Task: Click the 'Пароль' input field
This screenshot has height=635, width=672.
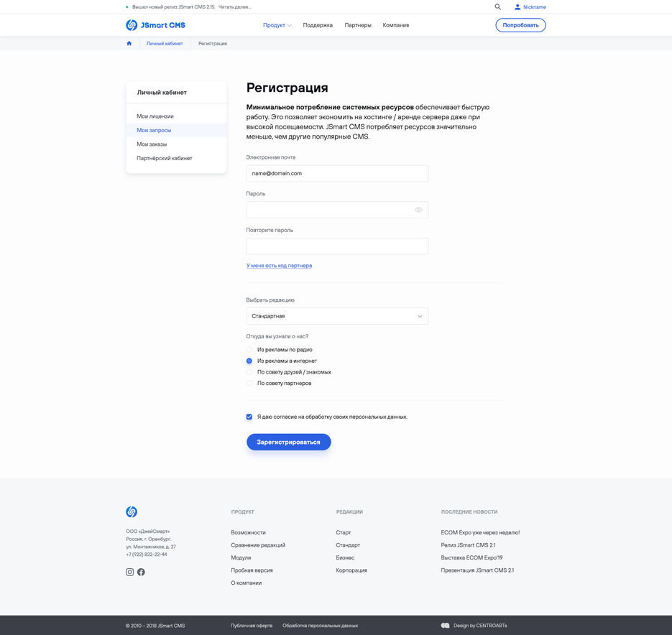Action: [x=337, y=210]
